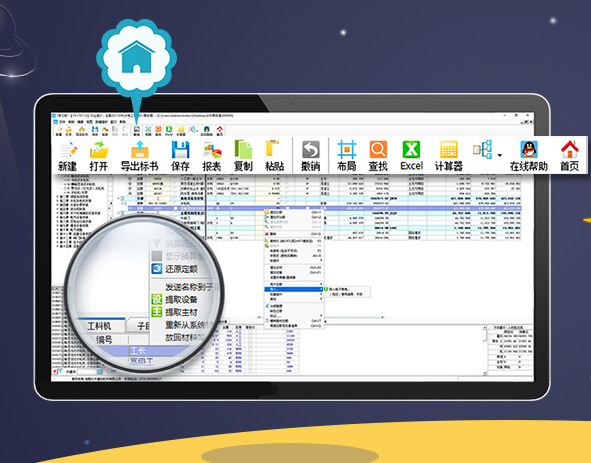Click the 新建 (New) toolbar icon
The height and width of the screenshot is (463, 591).
67,155
